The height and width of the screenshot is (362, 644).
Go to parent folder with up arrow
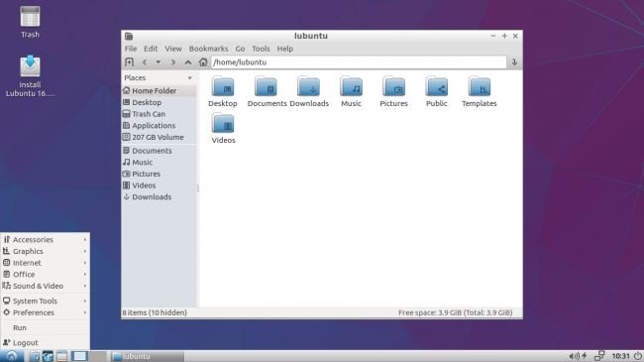point(188,62)
